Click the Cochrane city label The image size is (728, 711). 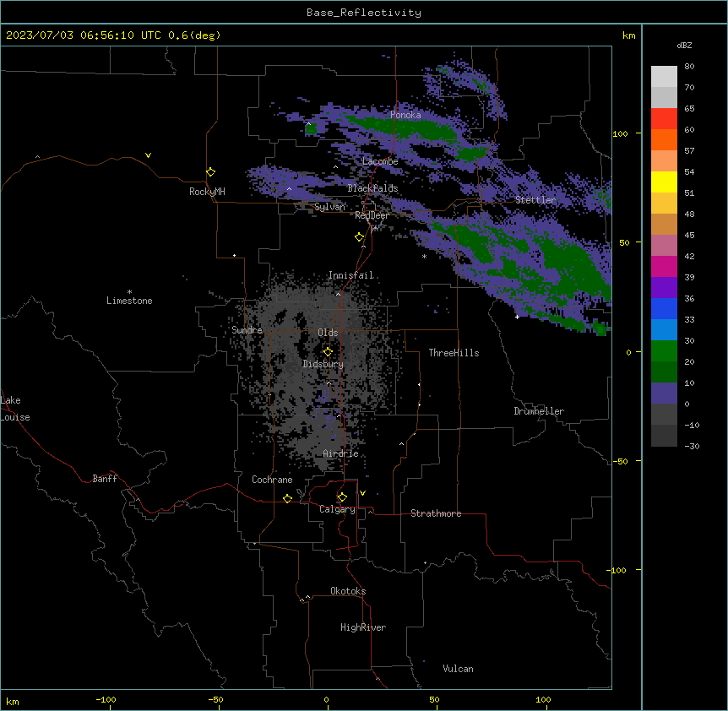coord(272,480)
